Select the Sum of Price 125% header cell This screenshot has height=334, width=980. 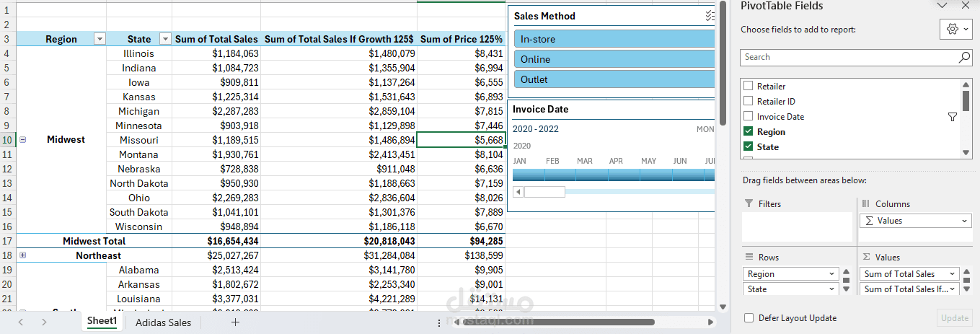(x=461, y=39)
